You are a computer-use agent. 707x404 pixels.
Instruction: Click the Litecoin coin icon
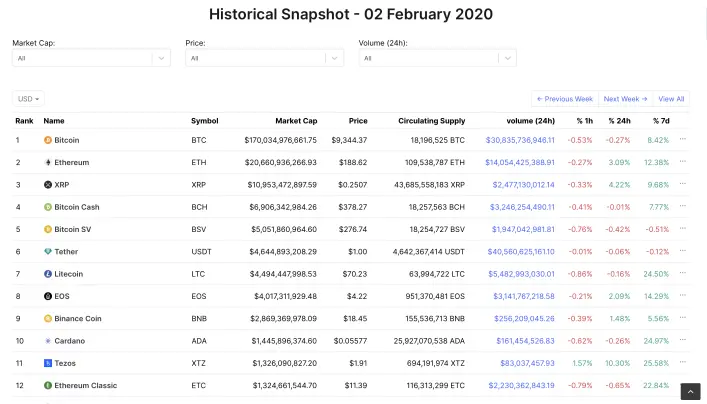[x=48, y=274]
